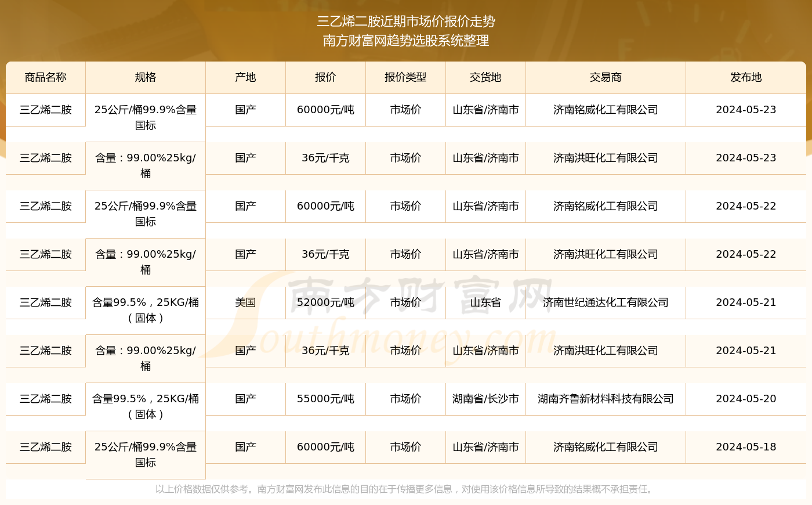Screen dimensions: 812x505
Task: Click date 2024-05-23 in the 济南铭威 row
Action: (746, 110)
